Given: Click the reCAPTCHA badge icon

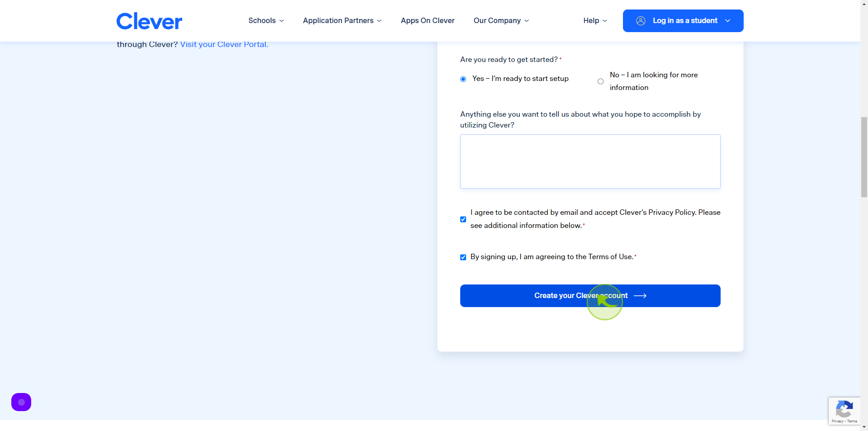Looking at the screenshot, I should pyautogui.click(x=844, y=409).
